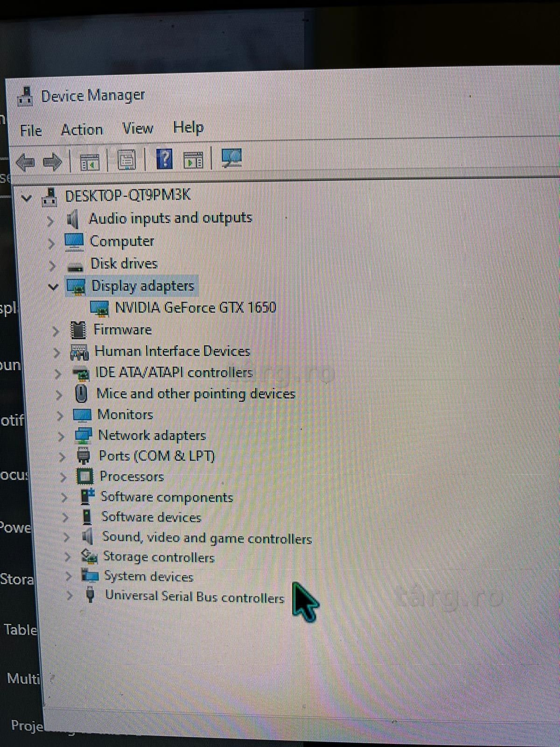This screenshot has width=560, height=747.
Task: Click the Storage controllers icon
Action: click(89, 556)
